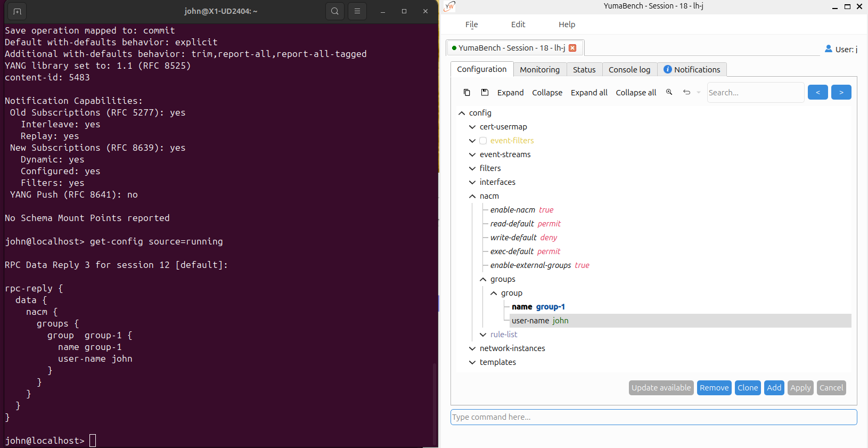Close the YumaBench Session 18 tab
This screenshot has width=868, height=448.
(572, 48)
